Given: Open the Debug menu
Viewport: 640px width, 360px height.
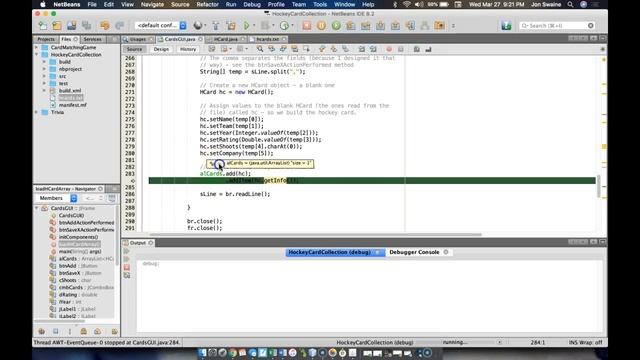Looking at the screenshot, I should (252, 4).
